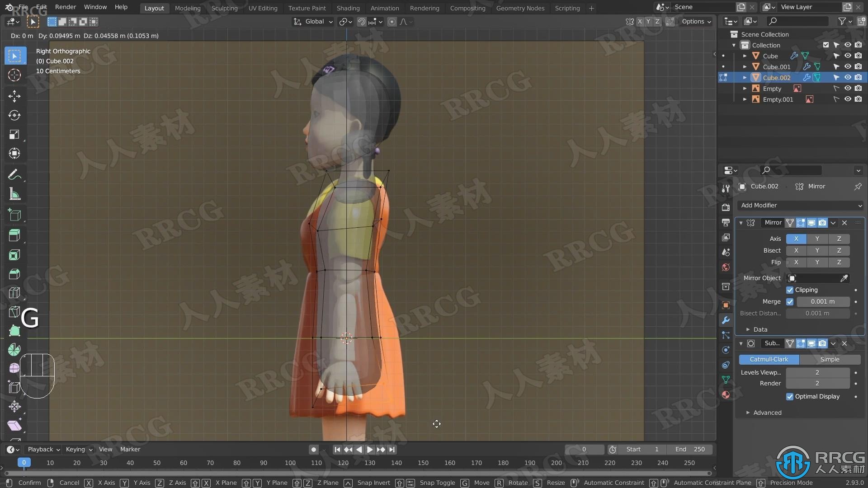The width and height of the screenshot is (868, 488).
Task: Toggle visibility of Cube.001 layer
Action: click(847, 66)
